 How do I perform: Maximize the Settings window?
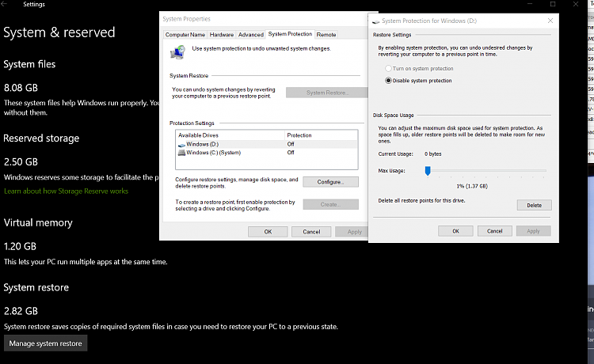click(553, 4)
